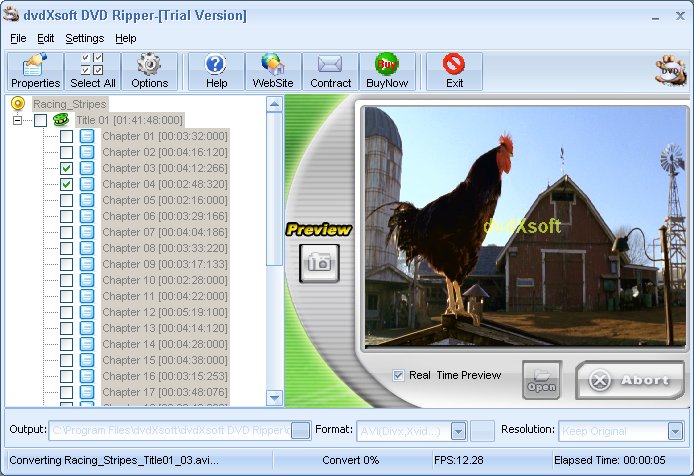Screen dimensions: 694x476
Task: Click the chapter list scroll down arrow
Action: pos(274,398)
